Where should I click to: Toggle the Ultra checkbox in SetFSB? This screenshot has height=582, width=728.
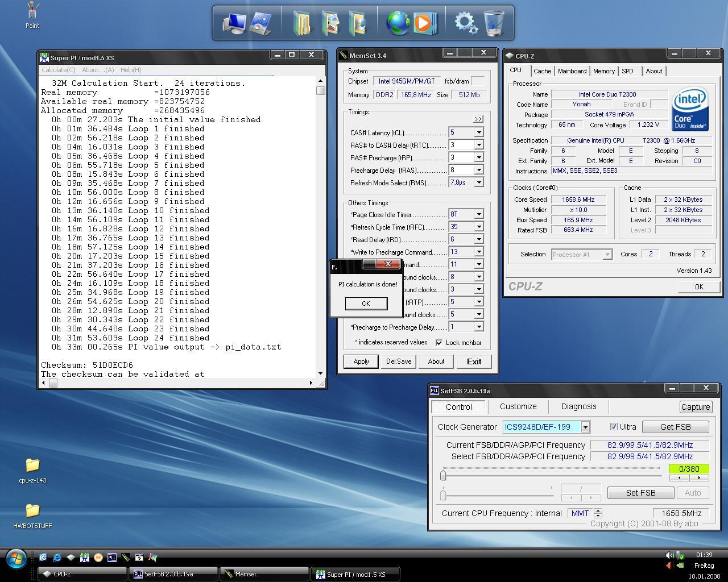[614, 427]
